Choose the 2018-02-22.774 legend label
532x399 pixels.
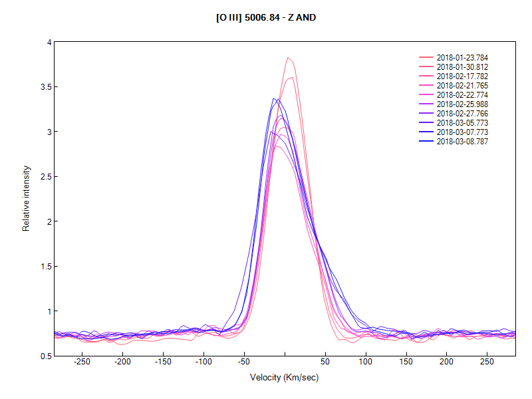[462, 95]
